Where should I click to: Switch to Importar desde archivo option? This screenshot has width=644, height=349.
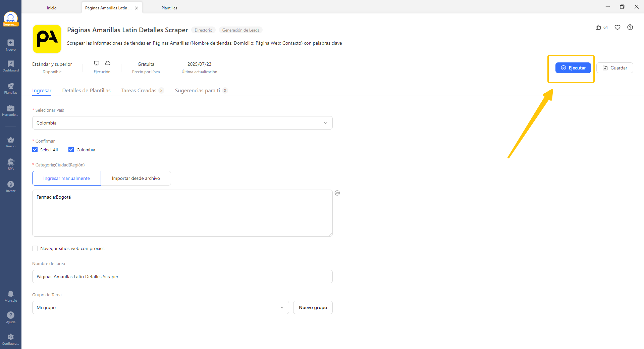tap(136, 178)
